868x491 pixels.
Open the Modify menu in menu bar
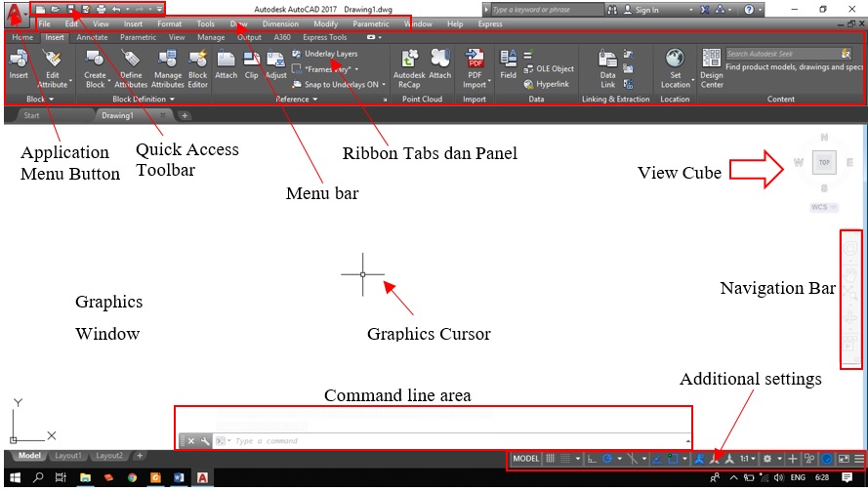[x=325, y=23]
